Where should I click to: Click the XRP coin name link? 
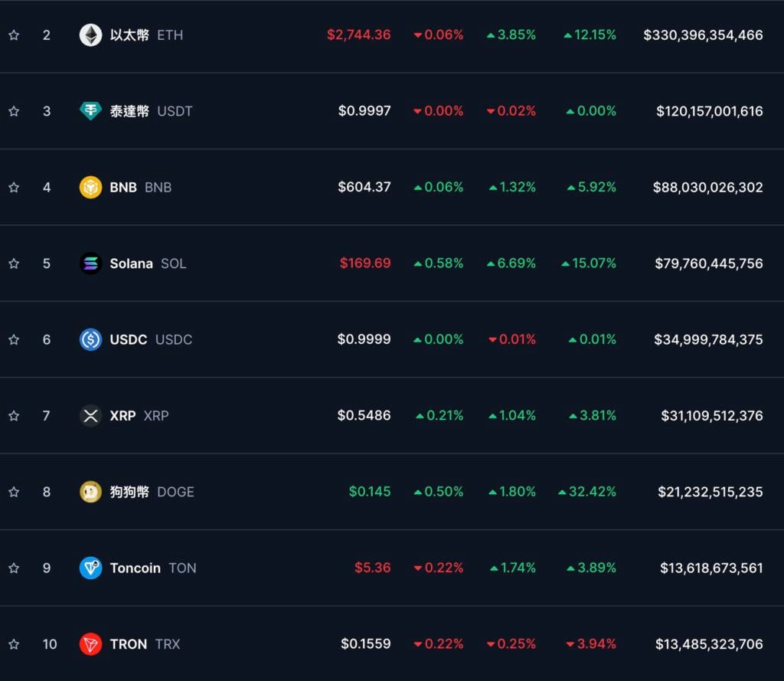pyautogui.click(x=122, y=415)
